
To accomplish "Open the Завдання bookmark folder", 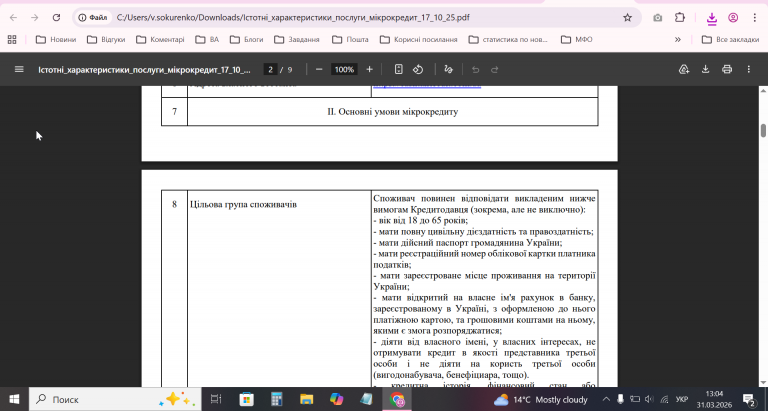I will (297, 40).
